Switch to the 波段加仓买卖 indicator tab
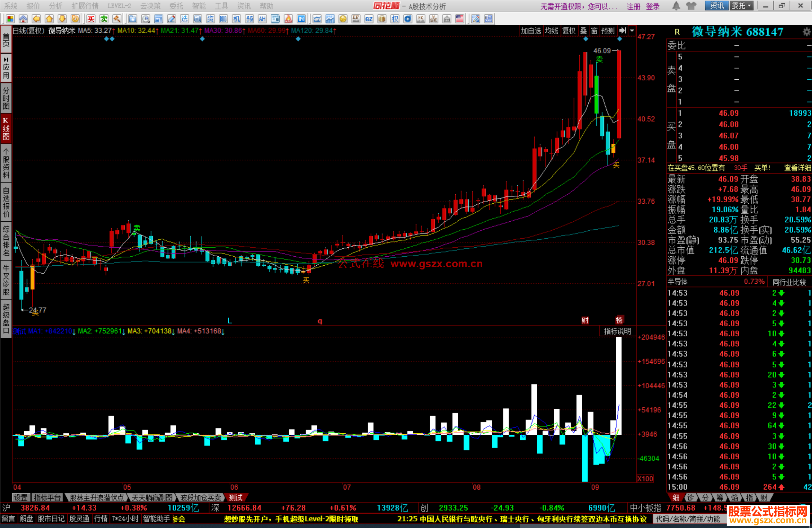This screenshot has width=812, height=528. click(200, 498)
